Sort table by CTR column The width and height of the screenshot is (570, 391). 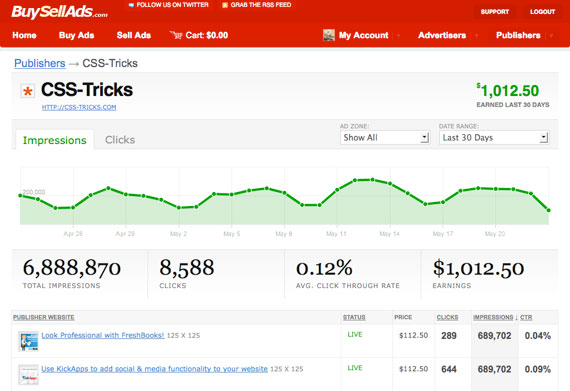[x=526, y=317]
